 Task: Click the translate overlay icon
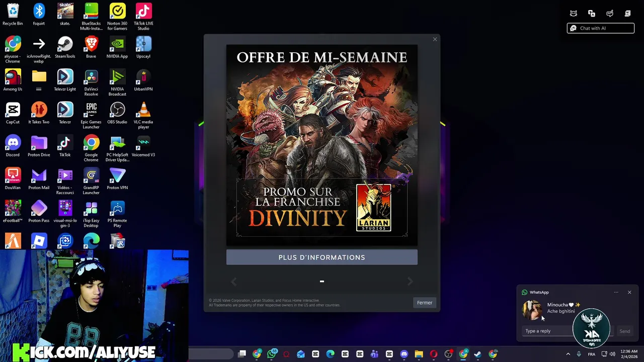pos(592,14)
